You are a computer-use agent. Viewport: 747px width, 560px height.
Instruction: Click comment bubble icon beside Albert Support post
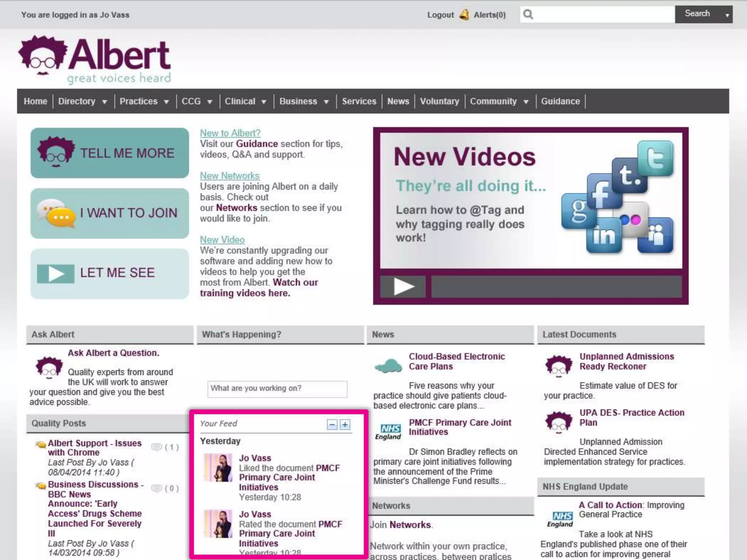click(156, 447)
